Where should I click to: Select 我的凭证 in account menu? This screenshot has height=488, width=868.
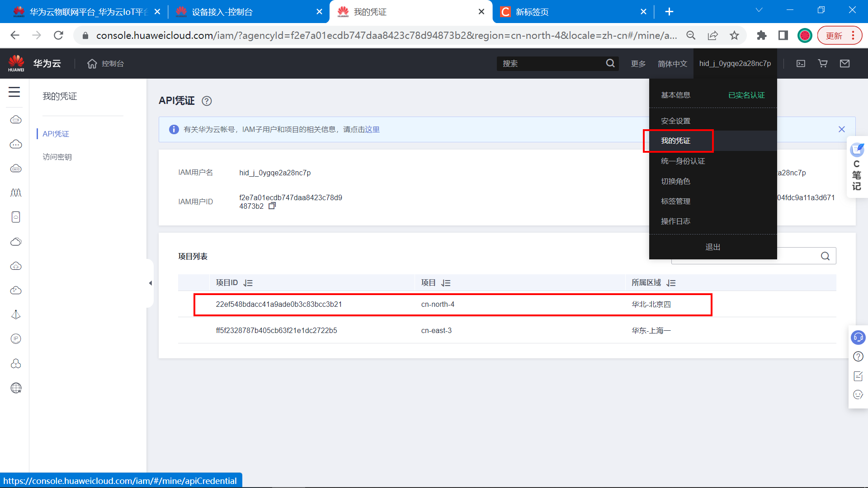pyautogui.click(x=675, y=141)
